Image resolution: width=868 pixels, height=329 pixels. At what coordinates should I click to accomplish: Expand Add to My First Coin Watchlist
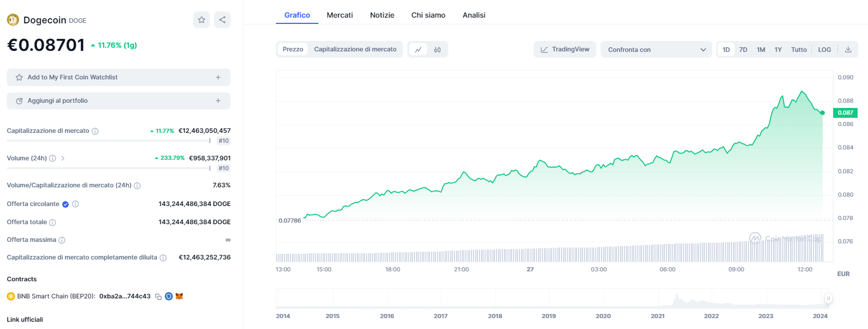(x=118, y=77)
